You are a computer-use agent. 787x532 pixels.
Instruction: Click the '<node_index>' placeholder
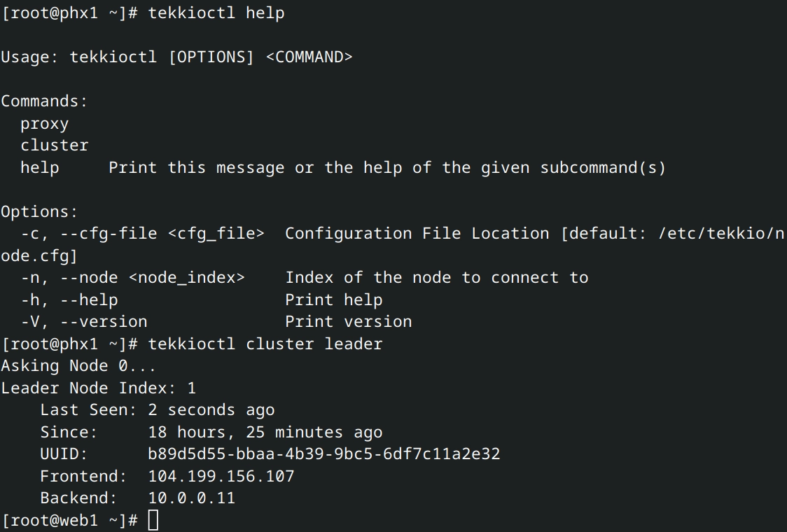(186, 278)
